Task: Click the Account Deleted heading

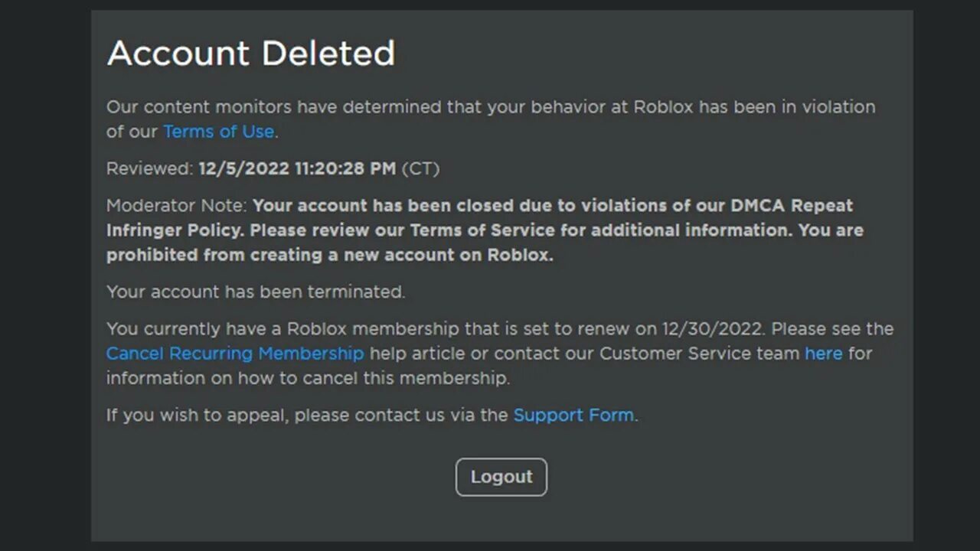Action: coord(250,54)
